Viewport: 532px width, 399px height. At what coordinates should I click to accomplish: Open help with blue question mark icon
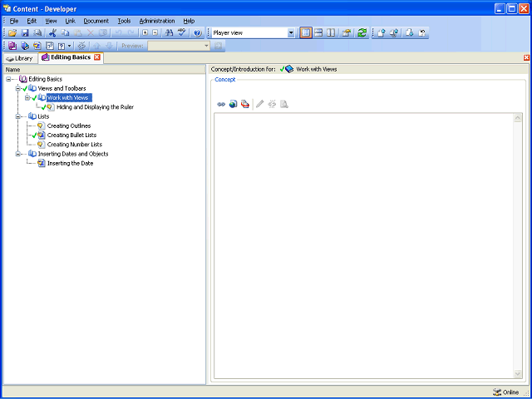coord(198,33)
